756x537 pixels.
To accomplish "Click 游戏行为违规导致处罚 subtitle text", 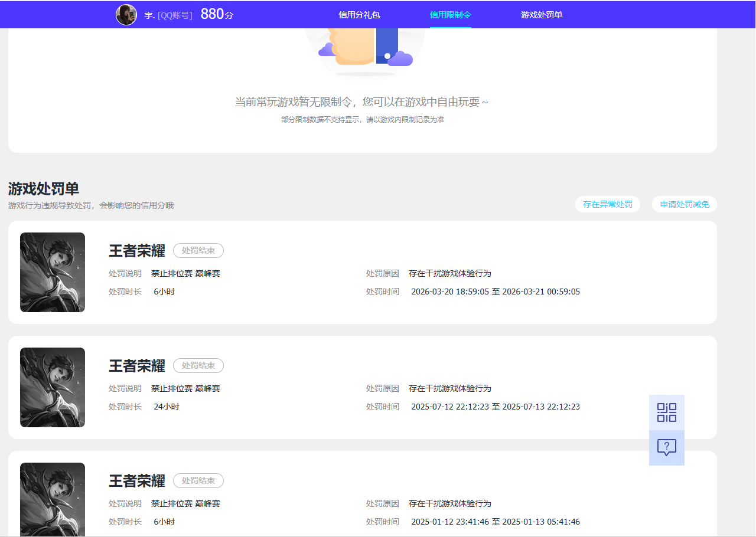I will (91, 205).
